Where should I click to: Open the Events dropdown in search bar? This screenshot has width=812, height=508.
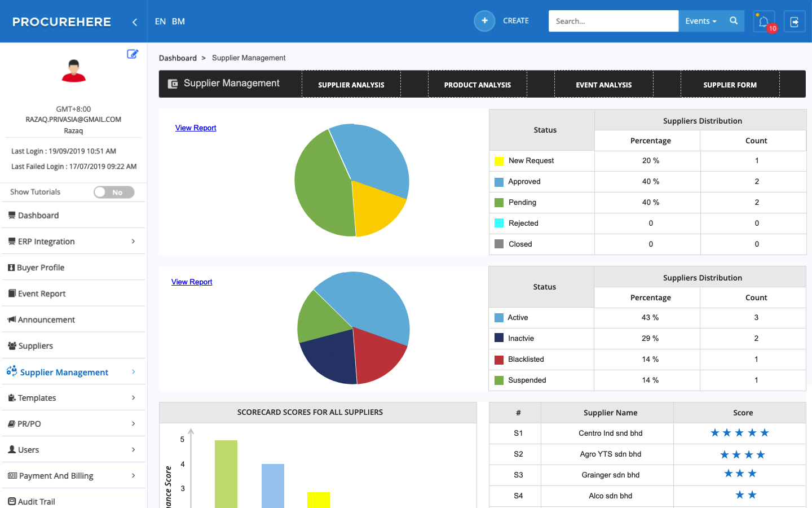click(x=700, y=21)
